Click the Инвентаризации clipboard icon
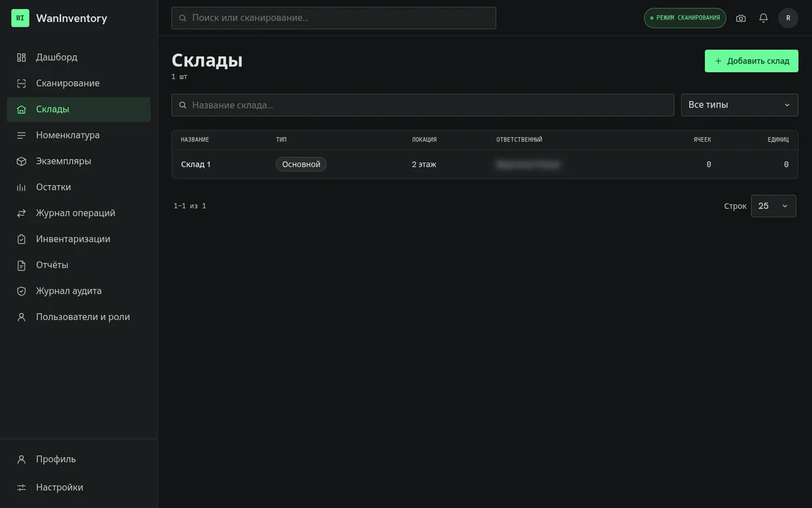The image size is (812, 508). point(22,239)
